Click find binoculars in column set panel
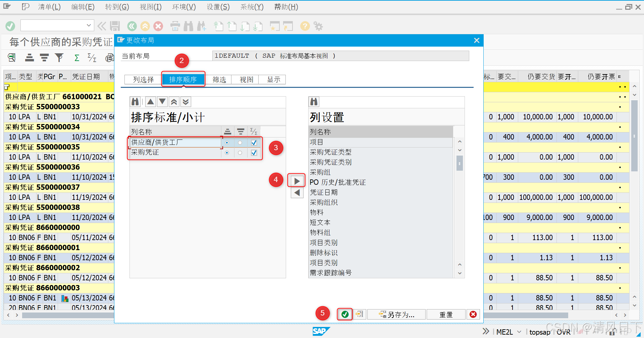 [x=314, y=102]
